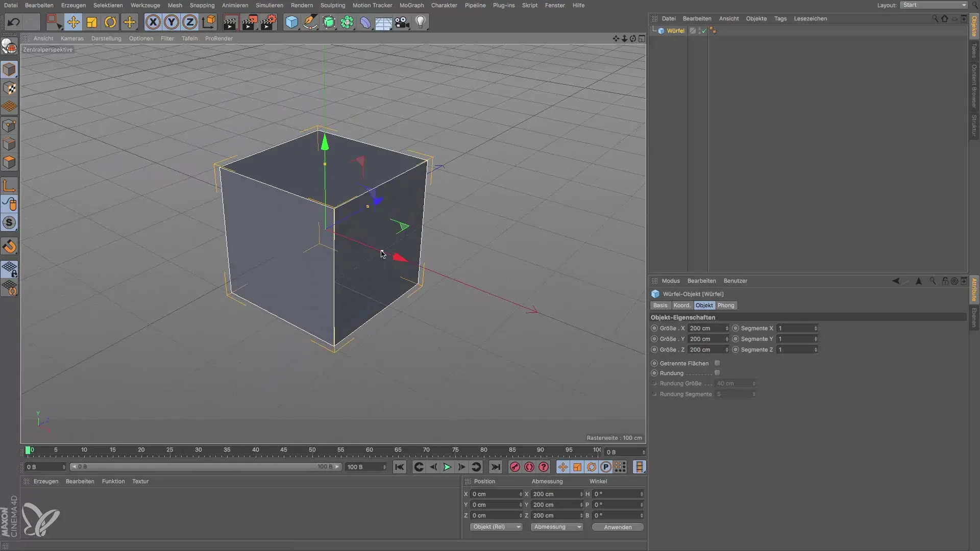Open the MoGraph menu

tap(411, 5)
